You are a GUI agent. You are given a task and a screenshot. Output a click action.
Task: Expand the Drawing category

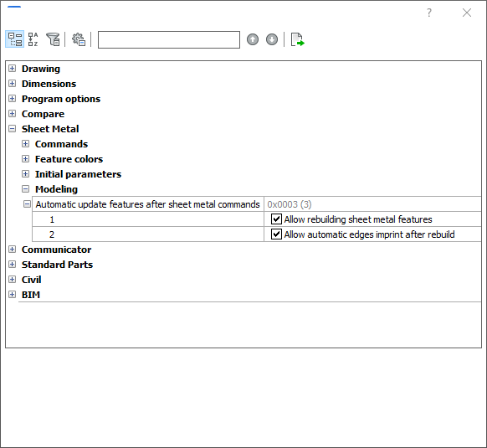(12, 69)
